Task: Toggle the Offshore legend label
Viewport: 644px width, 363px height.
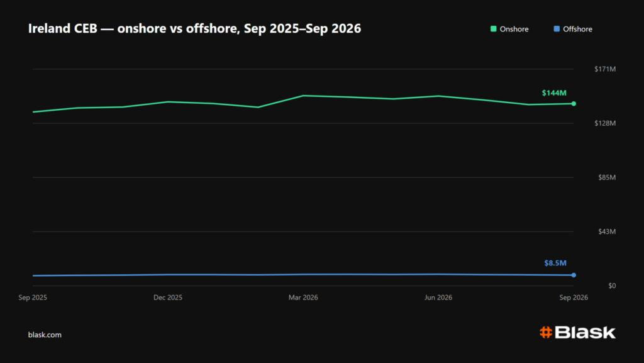Action: 577,29
